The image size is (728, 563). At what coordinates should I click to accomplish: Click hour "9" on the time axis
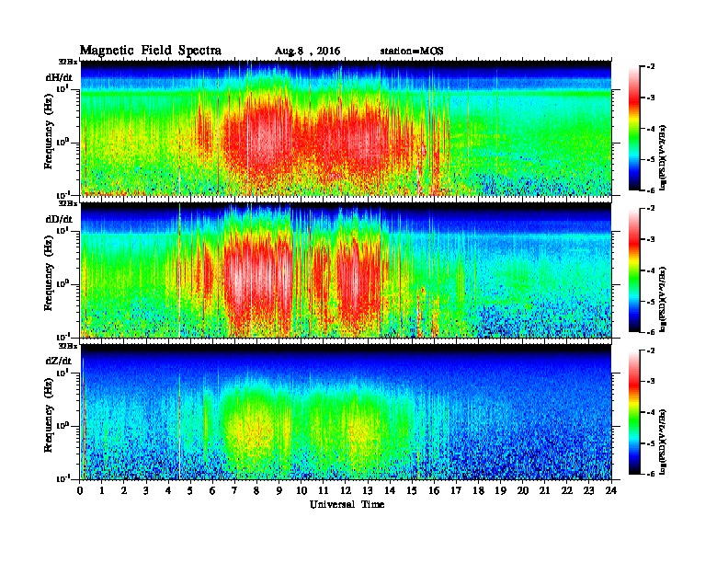click(279, 491)
